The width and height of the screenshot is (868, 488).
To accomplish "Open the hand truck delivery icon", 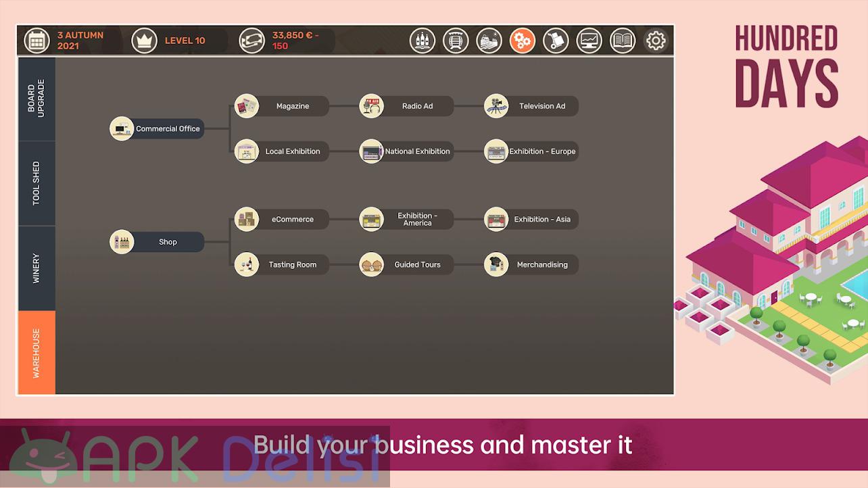I will (556, 41).
